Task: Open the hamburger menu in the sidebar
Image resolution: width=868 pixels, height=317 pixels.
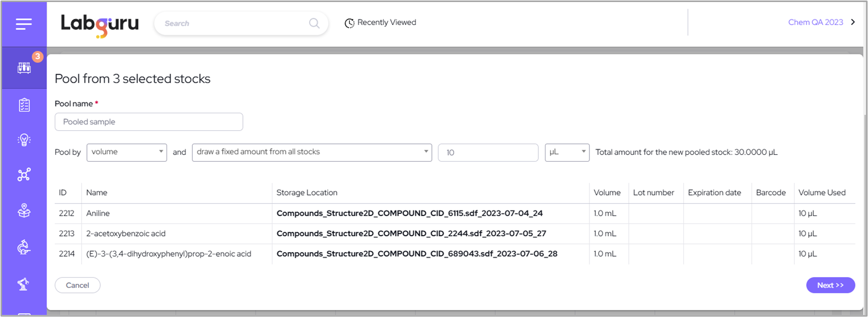Action: [24, 24]
